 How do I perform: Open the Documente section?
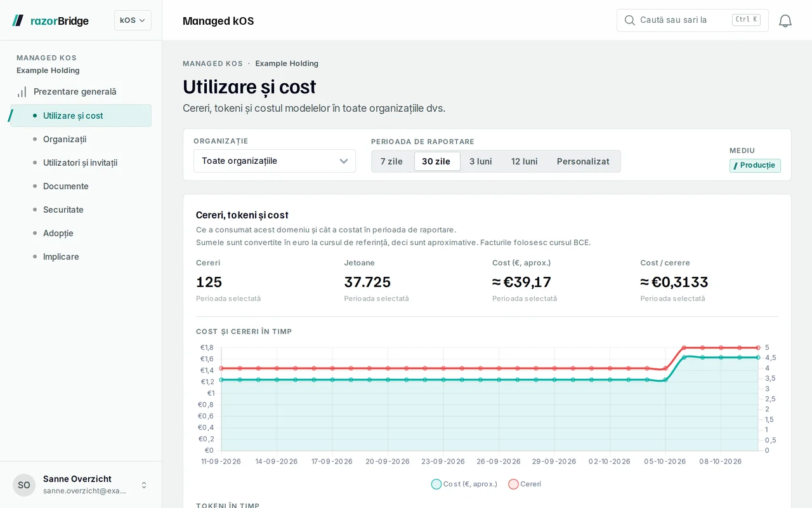[x=81, y=186]
